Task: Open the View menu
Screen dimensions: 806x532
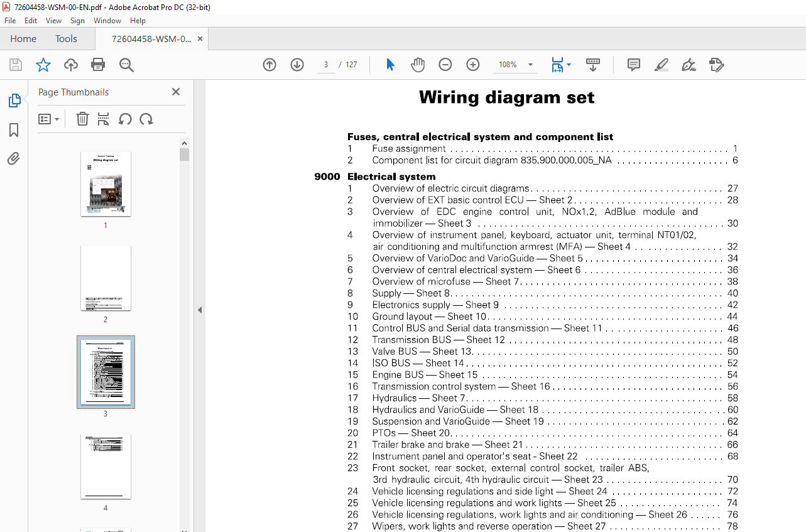Action: [54, 21]
